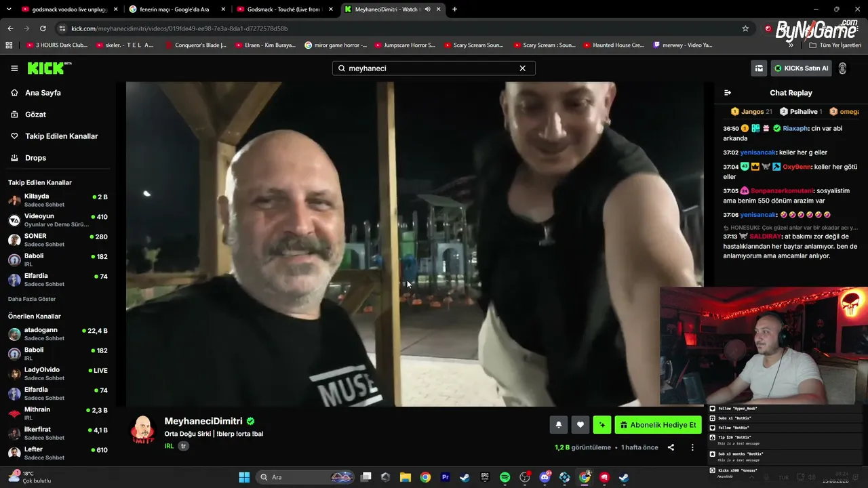Reload the current page

[43, 28]
